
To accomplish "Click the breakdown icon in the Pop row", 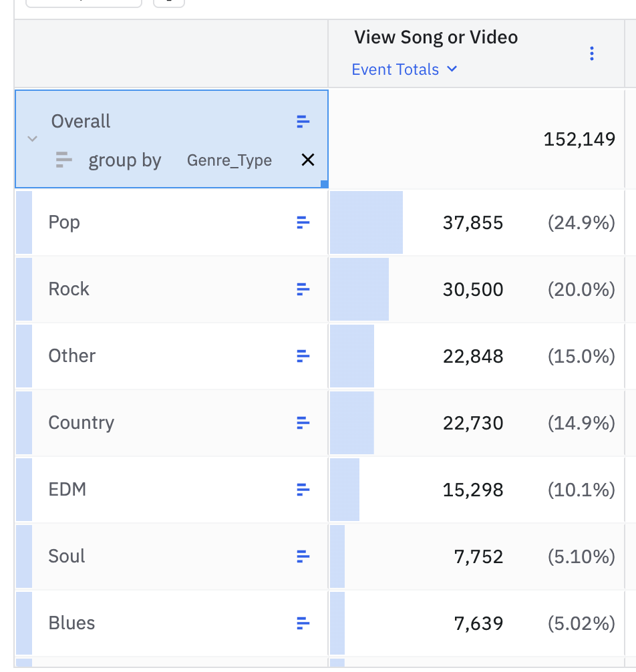I will pos(303,222).
